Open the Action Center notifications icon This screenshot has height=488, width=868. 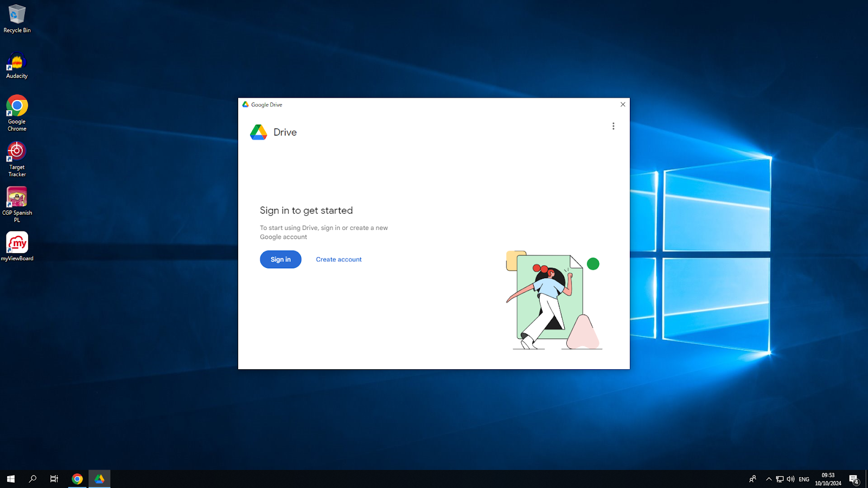(x=854, y=479)
